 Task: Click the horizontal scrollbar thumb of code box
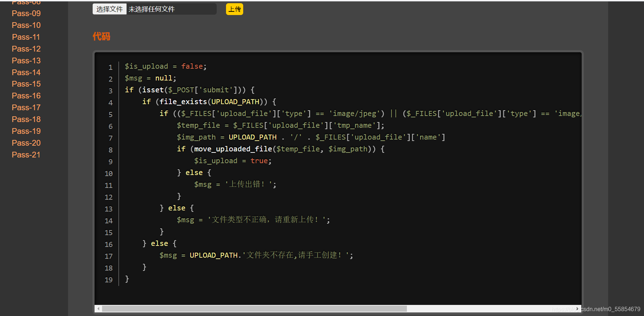coord(254,308)
